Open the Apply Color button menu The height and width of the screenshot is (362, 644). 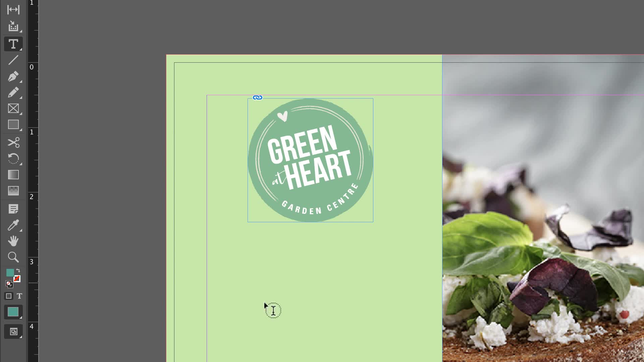(x=13, y=312)
